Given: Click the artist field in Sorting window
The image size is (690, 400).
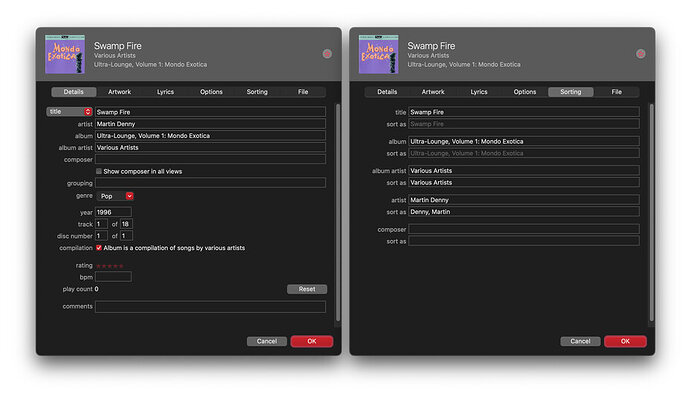Looking at the screenshot, I should coord(524,200).
